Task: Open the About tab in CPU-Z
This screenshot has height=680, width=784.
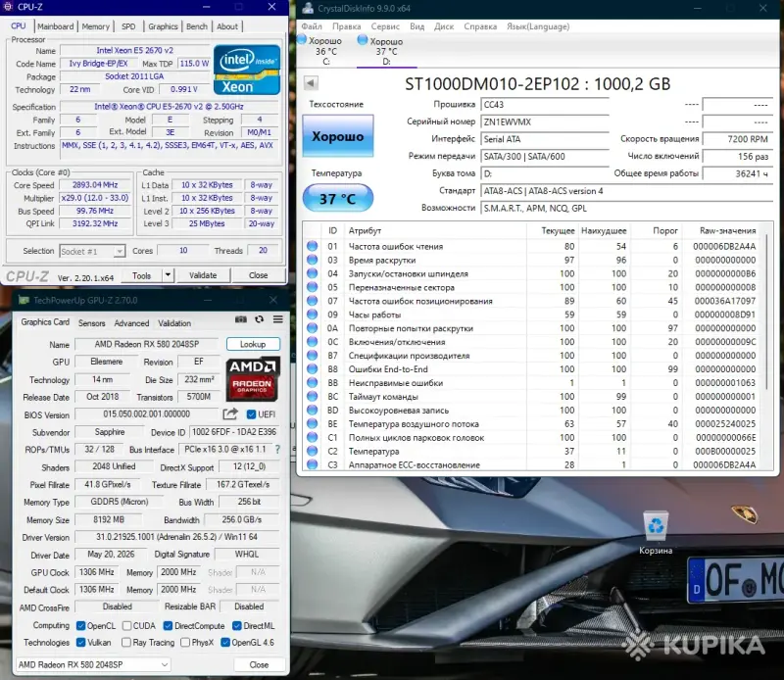Action: [x=227, y=26]
